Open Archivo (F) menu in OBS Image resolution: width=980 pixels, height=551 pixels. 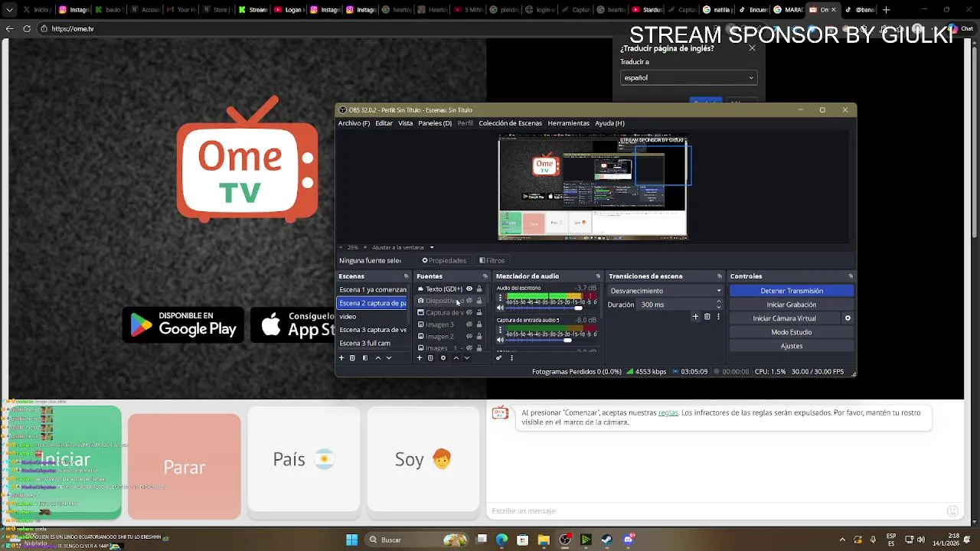coord(354,123)
